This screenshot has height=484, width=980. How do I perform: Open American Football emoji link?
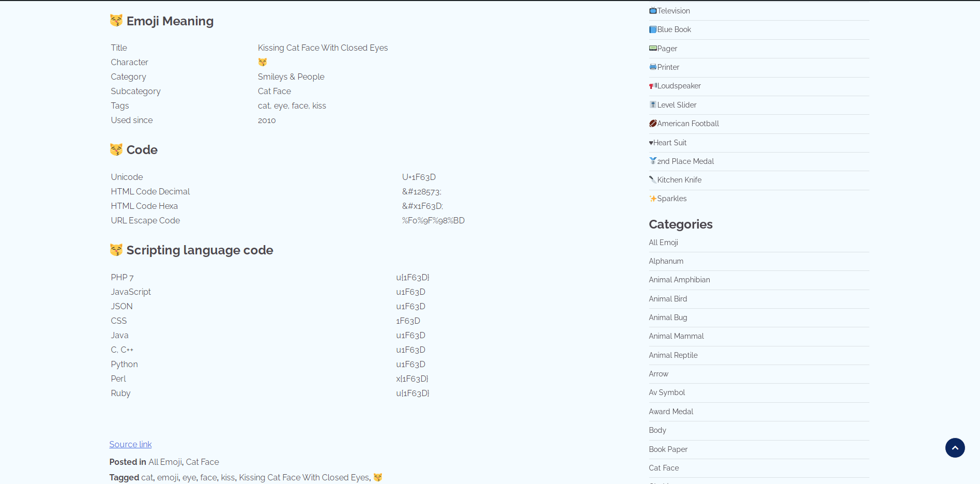tap(688, 124)
